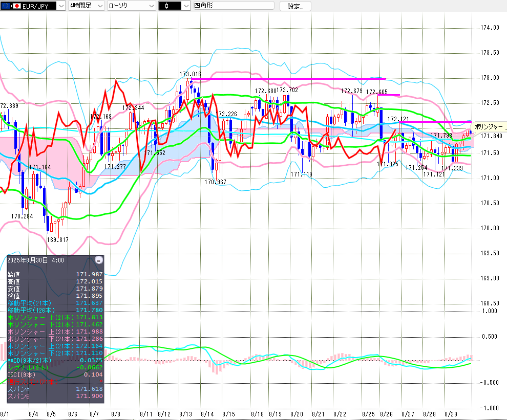
Task: Click the 172.665 high price label
Action: [x=377, y=92]
